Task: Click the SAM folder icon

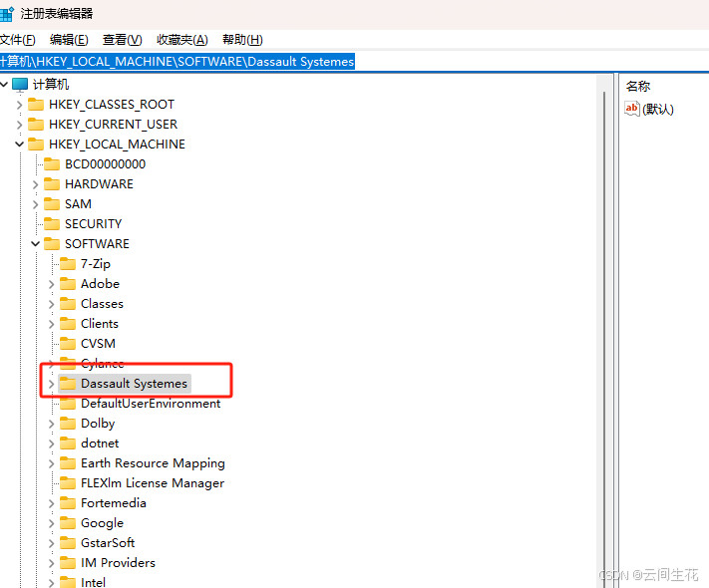Action: coord(52,204)
